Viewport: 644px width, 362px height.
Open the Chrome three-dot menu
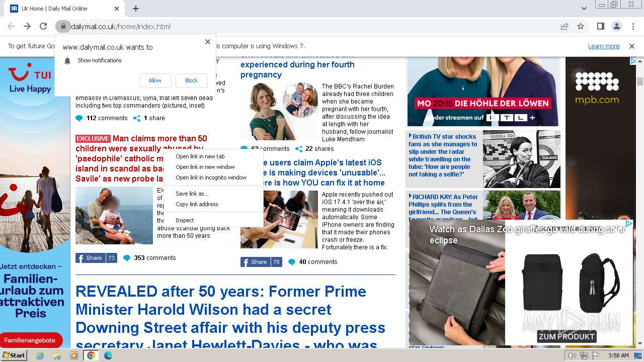(632, 26)
